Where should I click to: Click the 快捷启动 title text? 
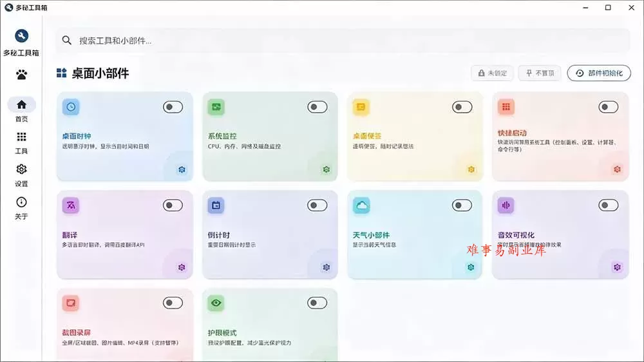click(512, 133)
